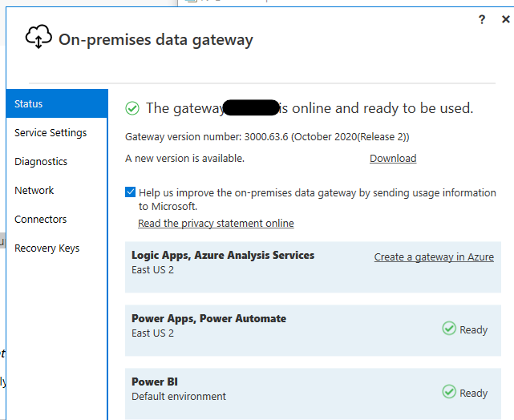514x420 pixels.
Task: Click the On-premises data gateway title
Action: pyautogui.click(x=156, y=40)
